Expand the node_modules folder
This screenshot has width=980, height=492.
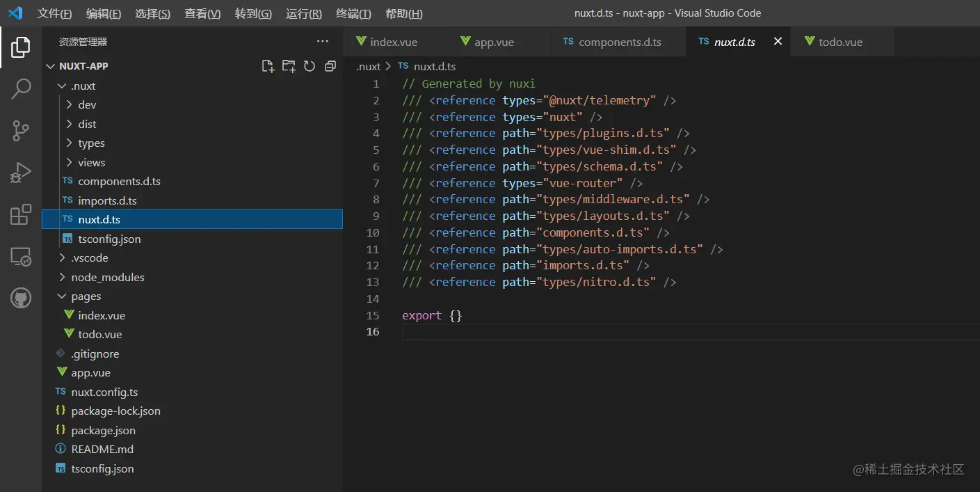pos(62,277)
